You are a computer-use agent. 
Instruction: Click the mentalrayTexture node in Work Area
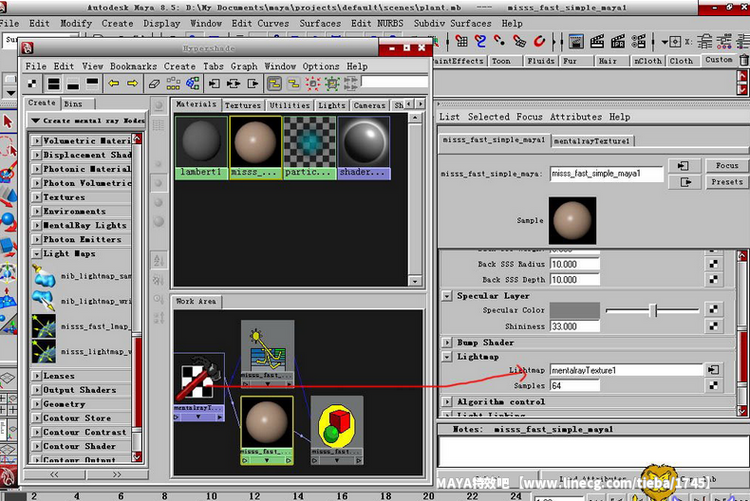[x=199, y=386]
